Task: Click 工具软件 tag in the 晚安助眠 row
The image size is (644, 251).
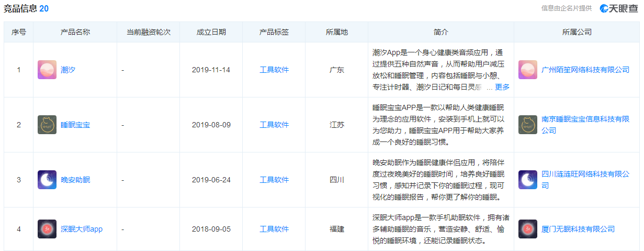Action: (x=274, y=180)
